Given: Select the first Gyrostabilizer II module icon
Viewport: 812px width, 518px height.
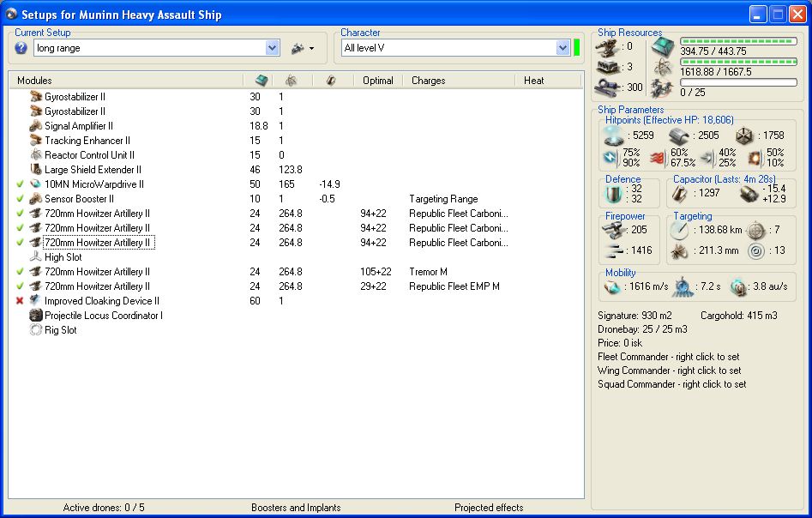Looking at the screenshot, I should click(36, 96).
